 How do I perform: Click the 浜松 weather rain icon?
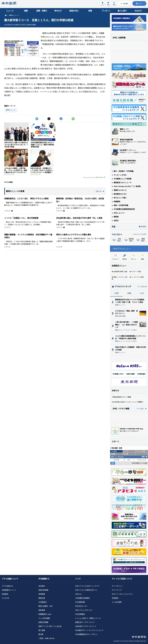click(x=114, y=240)
